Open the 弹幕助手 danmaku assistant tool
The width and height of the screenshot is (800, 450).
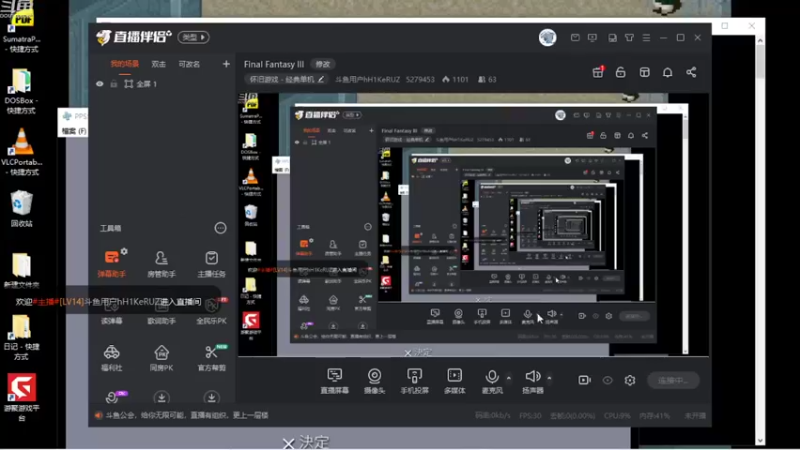point(112,263)
